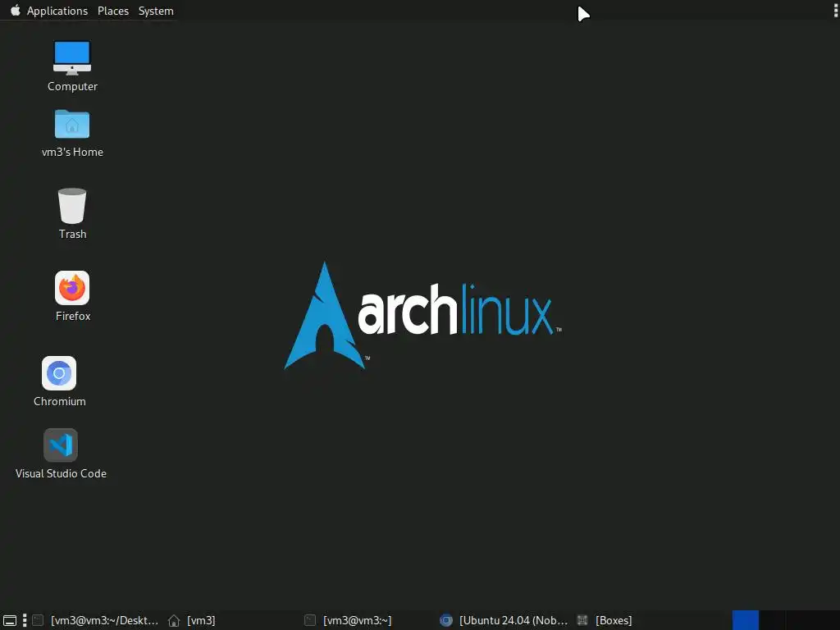Launch Chromium from the desktop icon
The height and width of the screenshot is (630, 840).
point(59,381)
